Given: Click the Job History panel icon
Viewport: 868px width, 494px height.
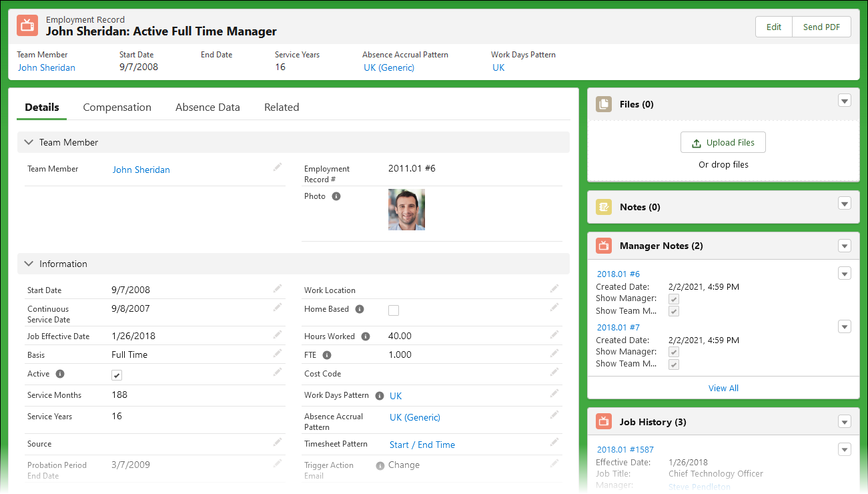Looking at the screenshot, I should pos(603,421).
